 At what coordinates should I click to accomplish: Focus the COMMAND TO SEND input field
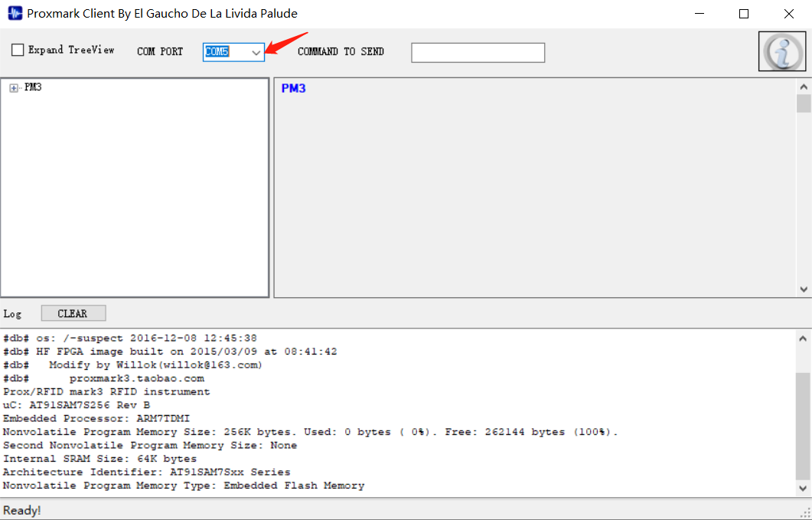pyautogui.click(x=478, y=52)
